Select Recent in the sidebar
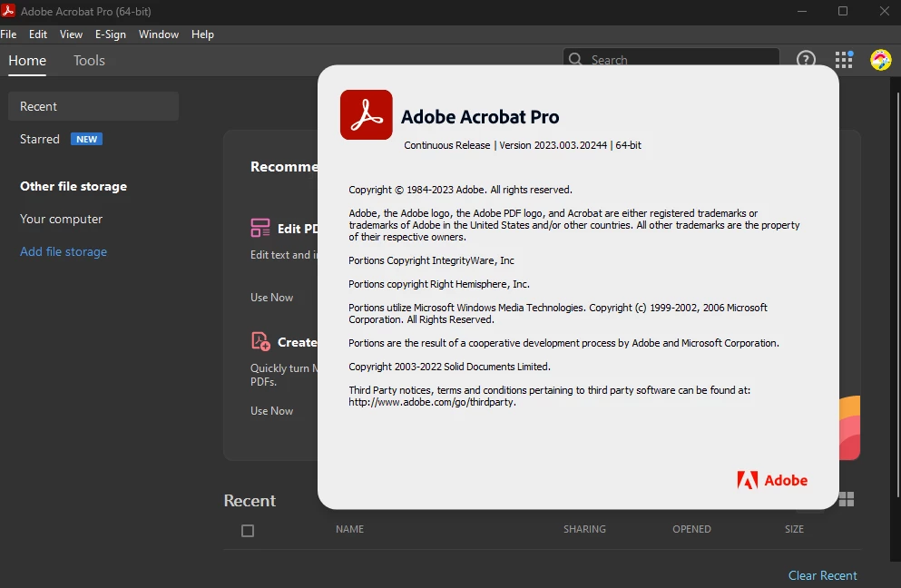901x588 pixels. click(93, 106)
